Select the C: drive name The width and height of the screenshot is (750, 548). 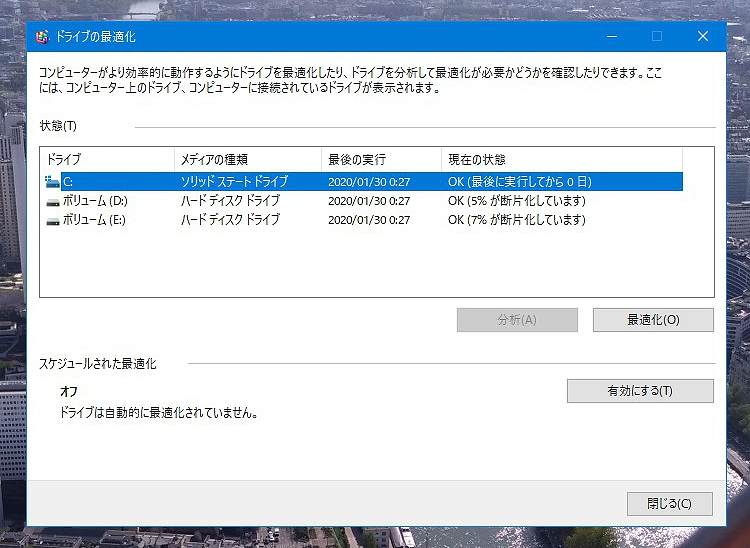68,182
